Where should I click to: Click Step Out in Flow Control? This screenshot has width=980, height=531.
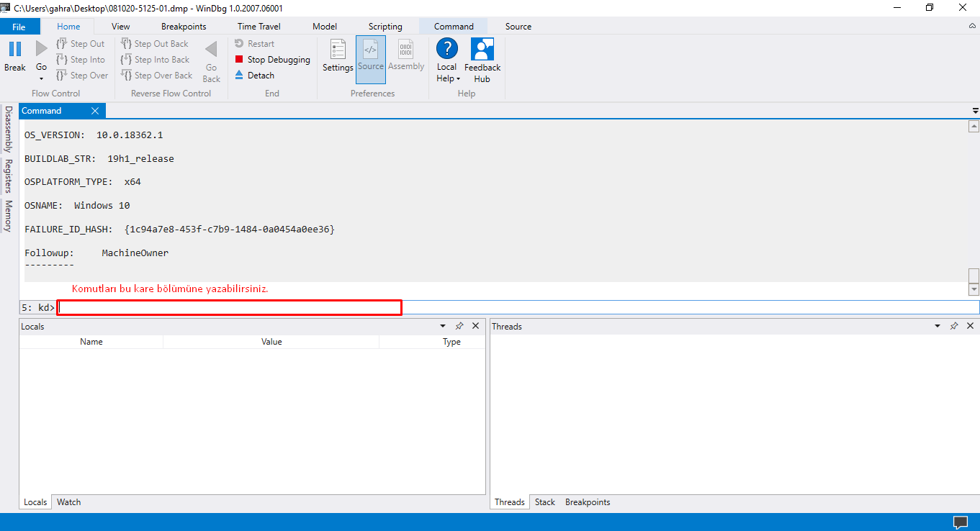[80, 44]
